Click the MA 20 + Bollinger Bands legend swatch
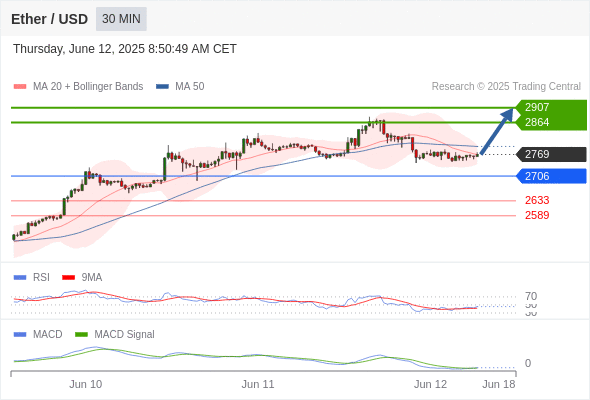 [20, 87]
